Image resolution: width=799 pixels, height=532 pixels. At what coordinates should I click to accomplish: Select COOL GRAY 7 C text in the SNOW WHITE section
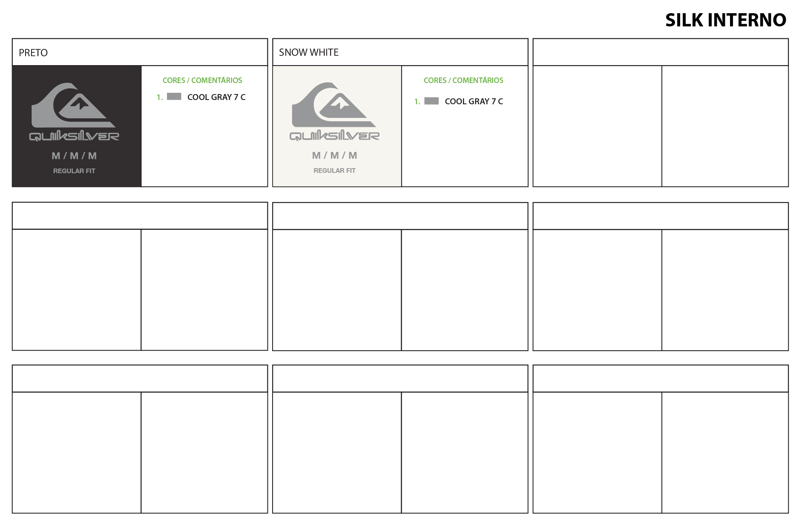[474, 101]
